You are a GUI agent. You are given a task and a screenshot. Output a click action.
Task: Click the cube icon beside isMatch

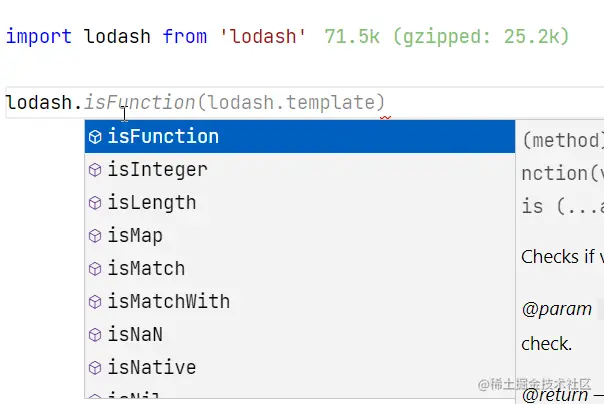click(95, 269)
